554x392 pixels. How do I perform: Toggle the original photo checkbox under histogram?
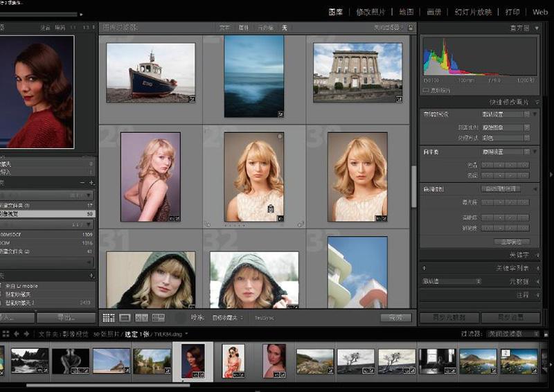click(426, 90)
